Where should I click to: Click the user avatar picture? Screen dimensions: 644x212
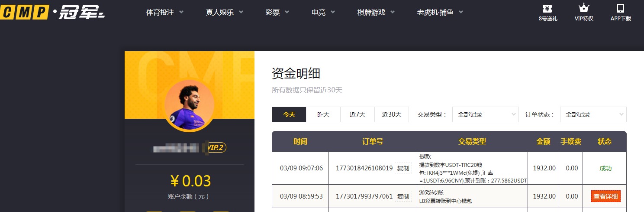[x=189, y=104]
